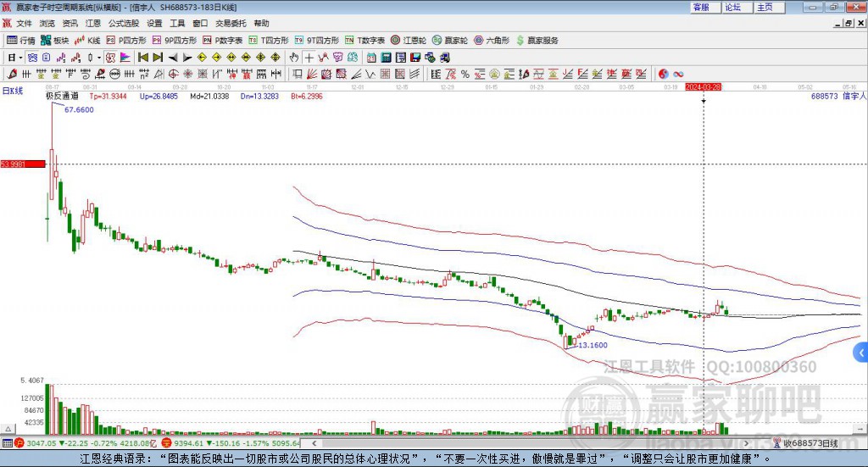
Task: Select the circled crosshair target tool
Action: click(173, 74)
